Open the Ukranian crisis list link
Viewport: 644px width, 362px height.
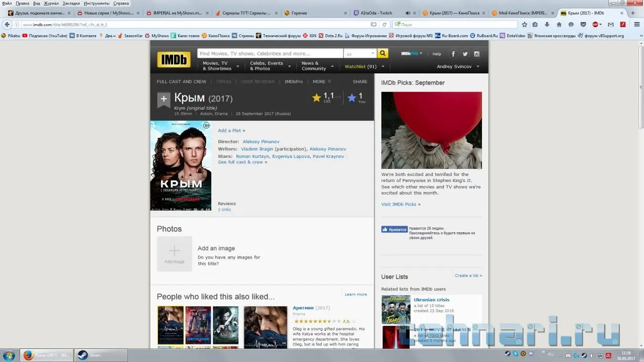pyautogui.click(x=432, y=300)
